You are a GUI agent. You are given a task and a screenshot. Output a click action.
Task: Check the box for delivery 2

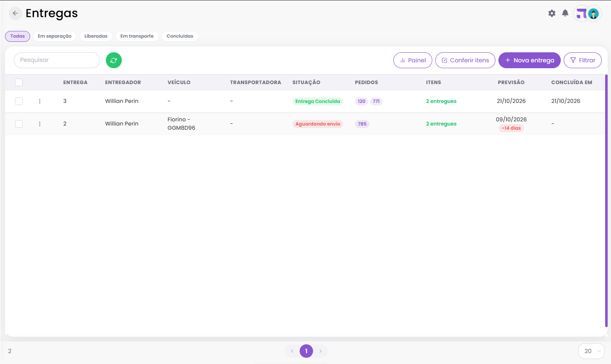click(19, 124)
